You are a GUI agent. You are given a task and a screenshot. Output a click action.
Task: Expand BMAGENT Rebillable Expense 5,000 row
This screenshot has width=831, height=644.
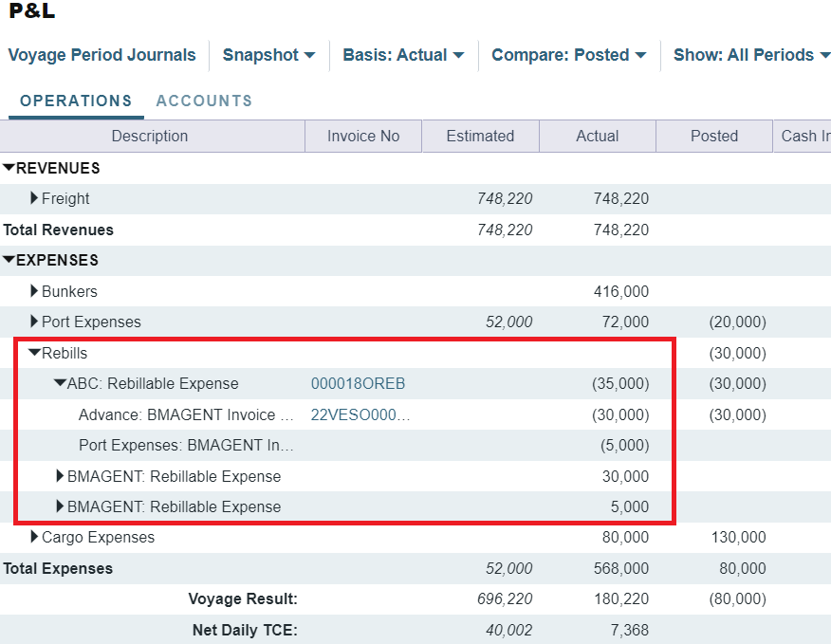[x=61, y=506]
